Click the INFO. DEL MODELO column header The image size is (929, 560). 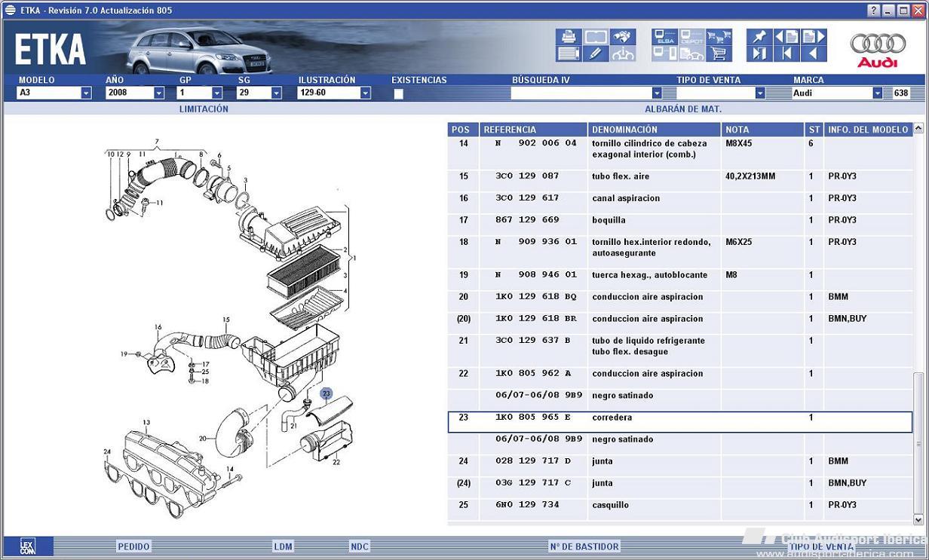coord(868,130)
